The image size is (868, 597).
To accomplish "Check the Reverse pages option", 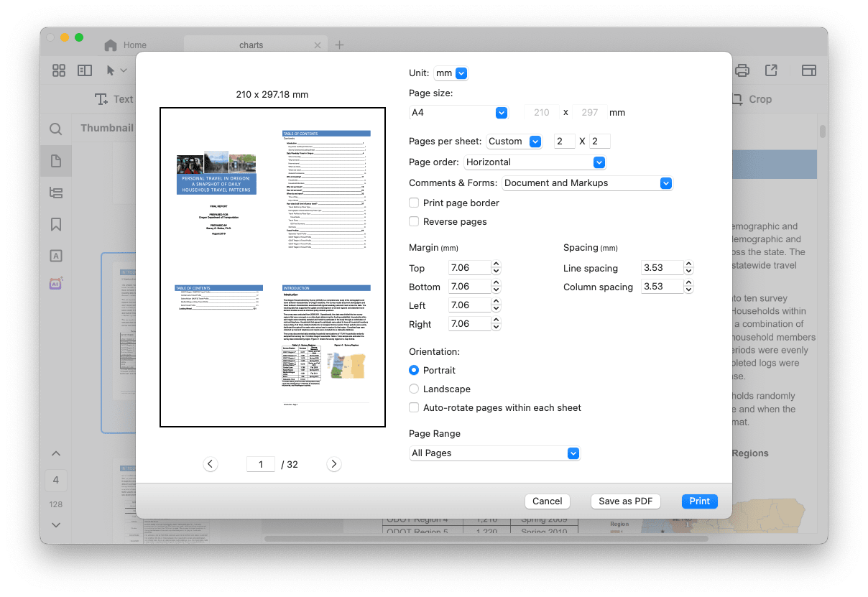I will [x=414, y=221].
